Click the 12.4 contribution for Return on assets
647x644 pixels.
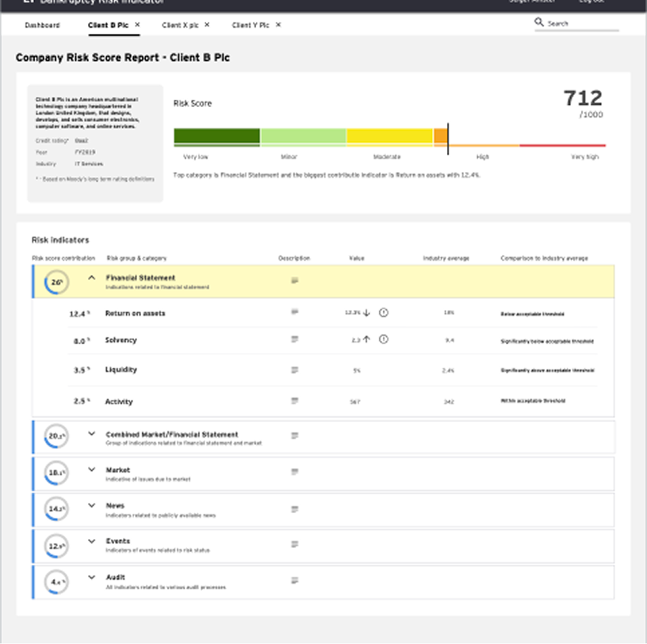click(x=79, y=314)
